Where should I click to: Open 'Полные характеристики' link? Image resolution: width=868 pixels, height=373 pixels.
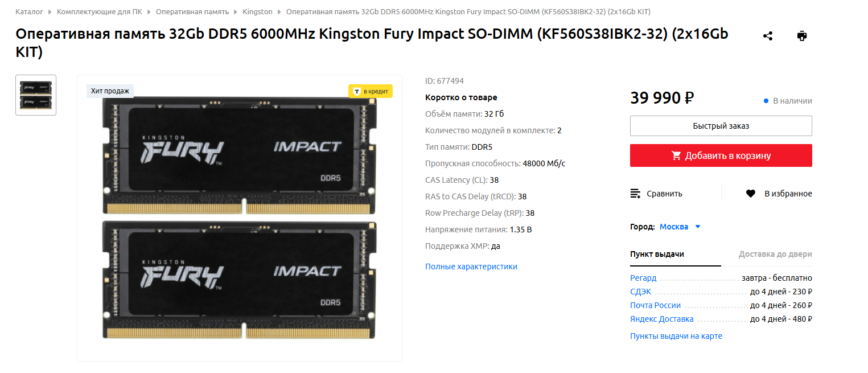tap(471, 267)
